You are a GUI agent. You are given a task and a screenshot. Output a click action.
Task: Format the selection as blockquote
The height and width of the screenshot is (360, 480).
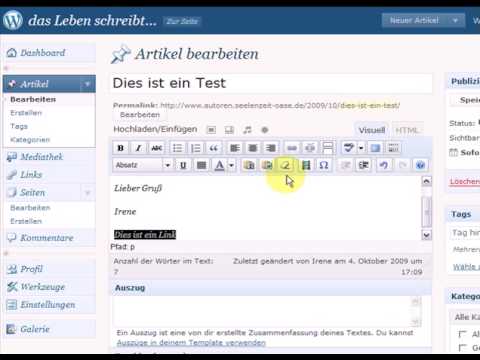(x=214, y=148)
